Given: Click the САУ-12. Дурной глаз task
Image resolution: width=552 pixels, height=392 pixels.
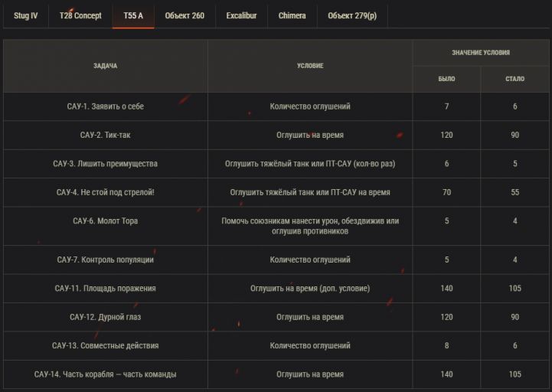Looking at the screenshot, I should (x=106, y=317).
